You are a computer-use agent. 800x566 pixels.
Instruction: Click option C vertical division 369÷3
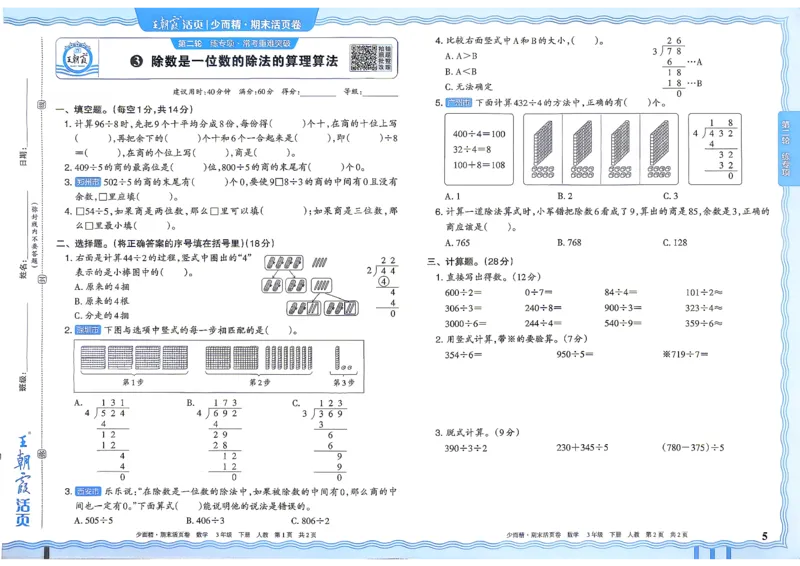324,439
